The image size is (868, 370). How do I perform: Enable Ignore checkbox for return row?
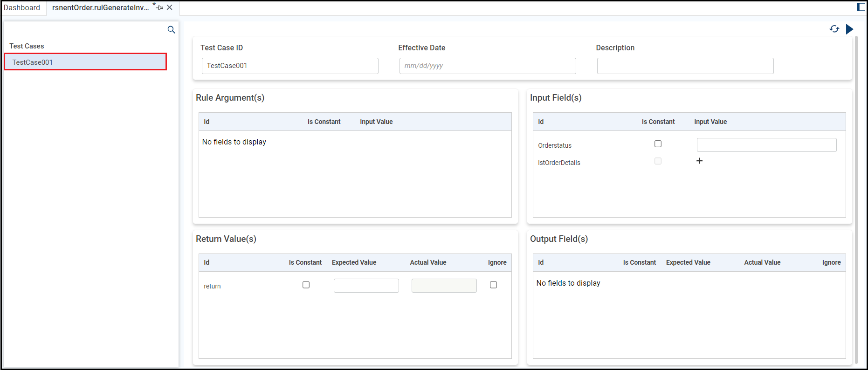tap(493, 285)
